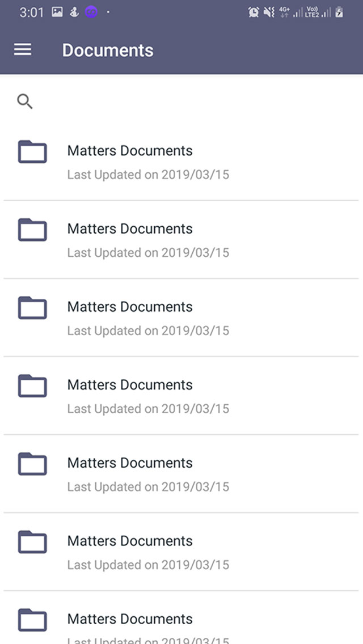Open the first Matters Documents title
Screen dimensions: 363x644
pos(130,151)
